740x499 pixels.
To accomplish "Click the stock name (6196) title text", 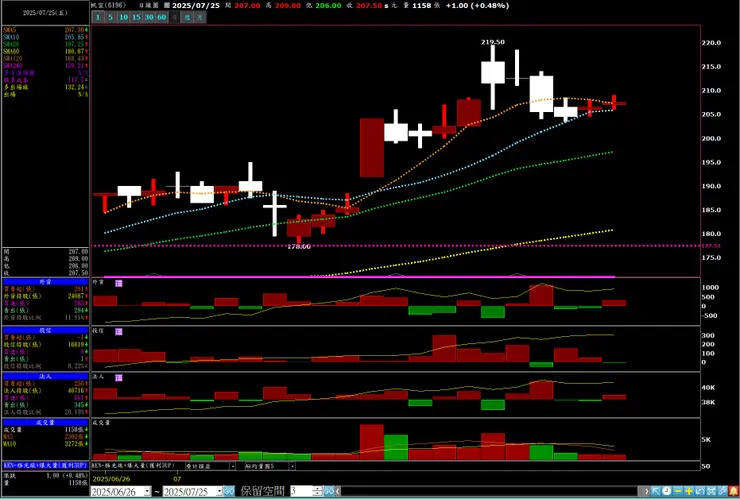I will (x=109, y=6).
